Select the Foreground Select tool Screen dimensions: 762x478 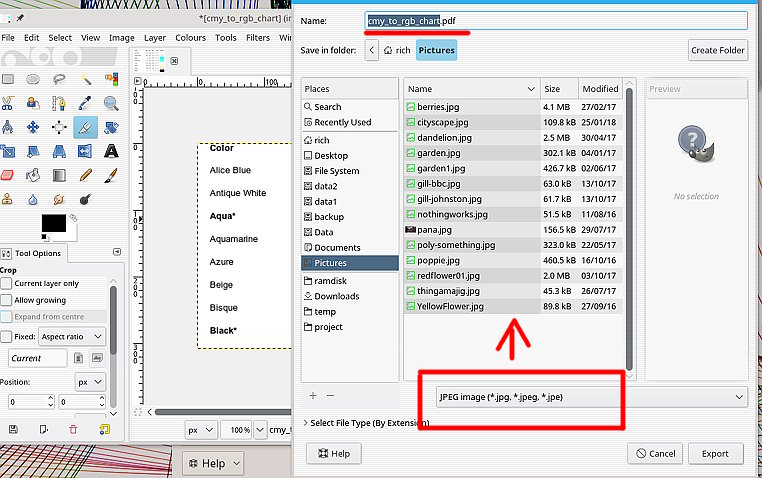pos(33,103)
